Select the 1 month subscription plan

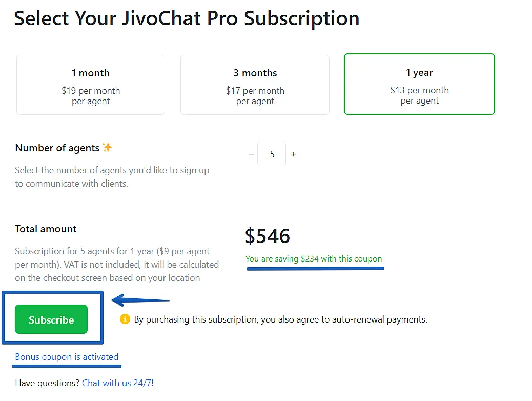[x=91, y=85]
